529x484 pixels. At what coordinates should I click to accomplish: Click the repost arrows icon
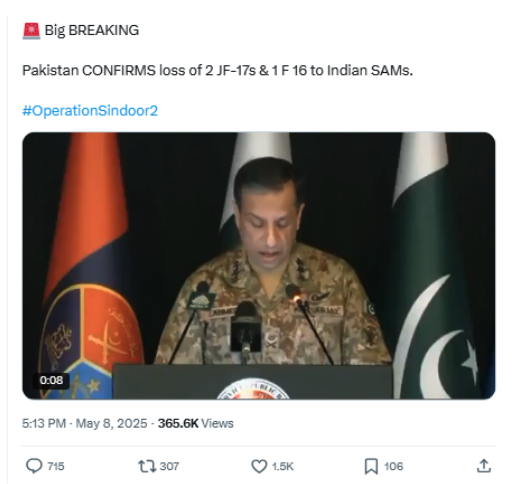point(147,466)
